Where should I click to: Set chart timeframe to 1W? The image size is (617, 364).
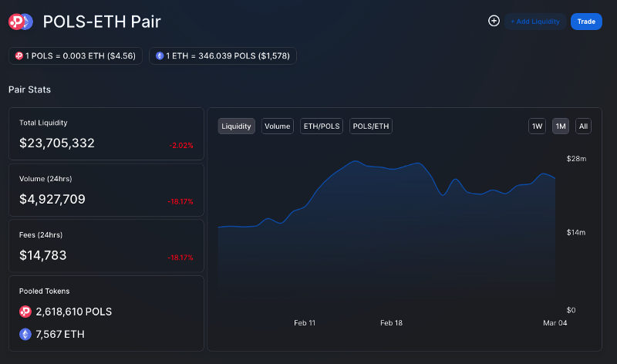(x=537, y=126)
